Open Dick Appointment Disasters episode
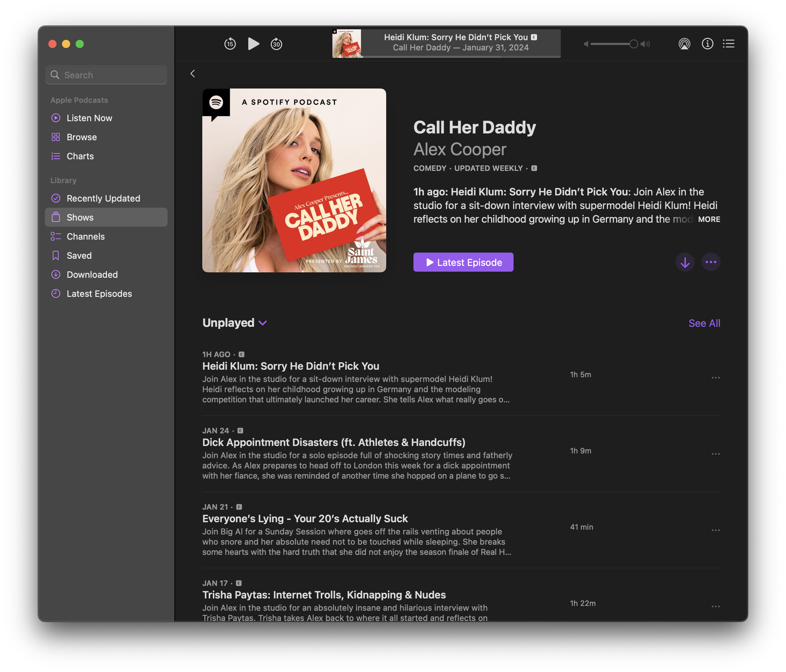This screenshot has width=786, height=672. point(334,442)
